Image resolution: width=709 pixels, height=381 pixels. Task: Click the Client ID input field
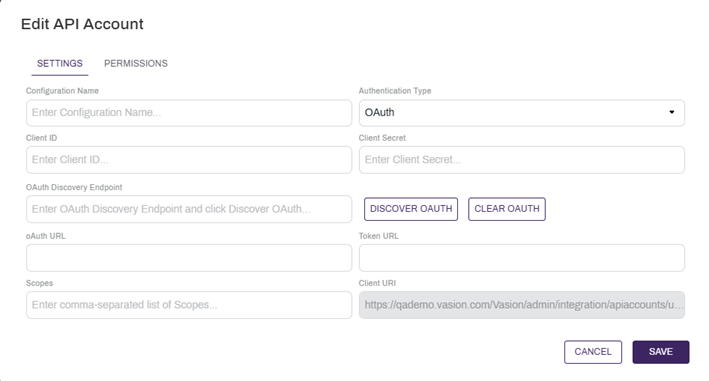[189, 160]
